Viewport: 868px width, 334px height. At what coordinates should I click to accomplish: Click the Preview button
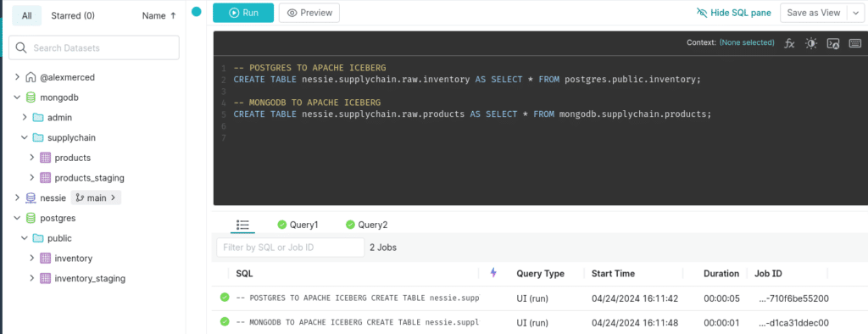[309, 13]
